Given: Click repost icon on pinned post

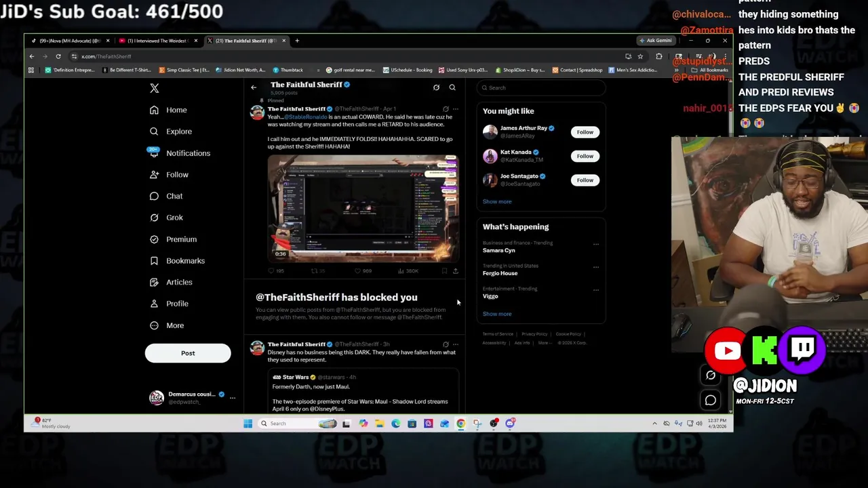Looking at the screenshot, I should (314, 271).
